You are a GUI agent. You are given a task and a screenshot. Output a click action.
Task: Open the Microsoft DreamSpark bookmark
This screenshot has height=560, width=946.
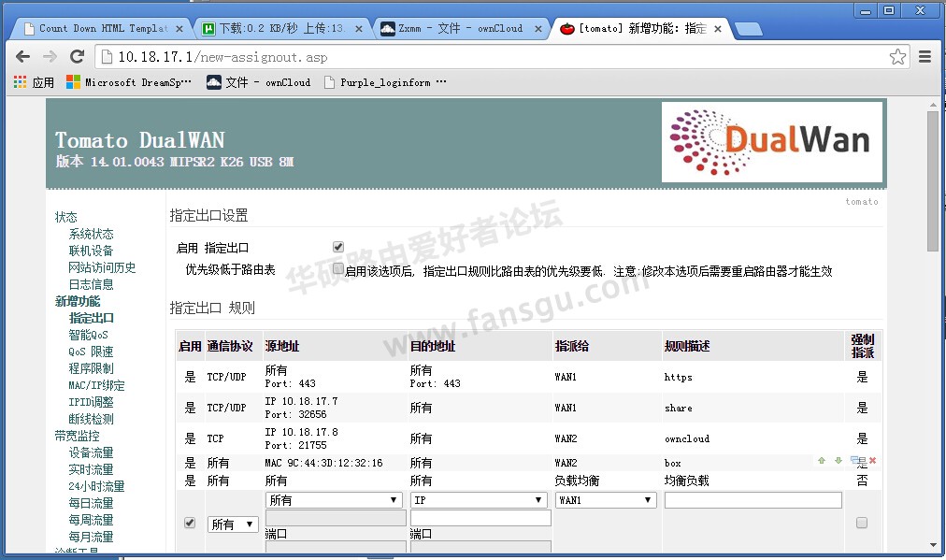129,82
